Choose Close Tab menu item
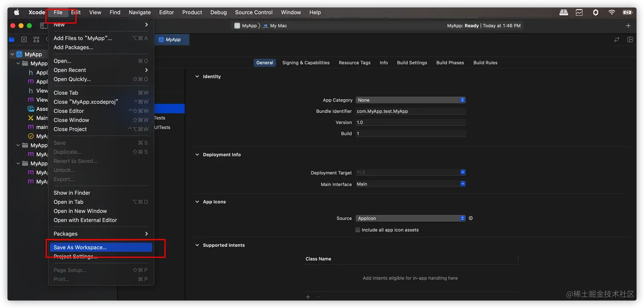Image resolution: width=644 pixels, height=308 pixels. pyautogui.click(x=101, y=93)
